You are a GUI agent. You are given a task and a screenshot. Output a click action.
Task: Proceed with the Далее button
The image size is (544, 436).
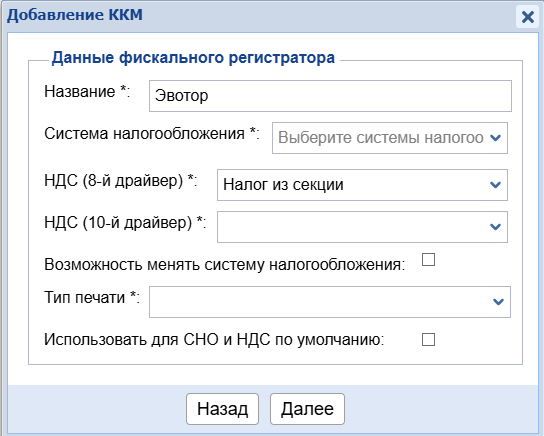(307, 409)
